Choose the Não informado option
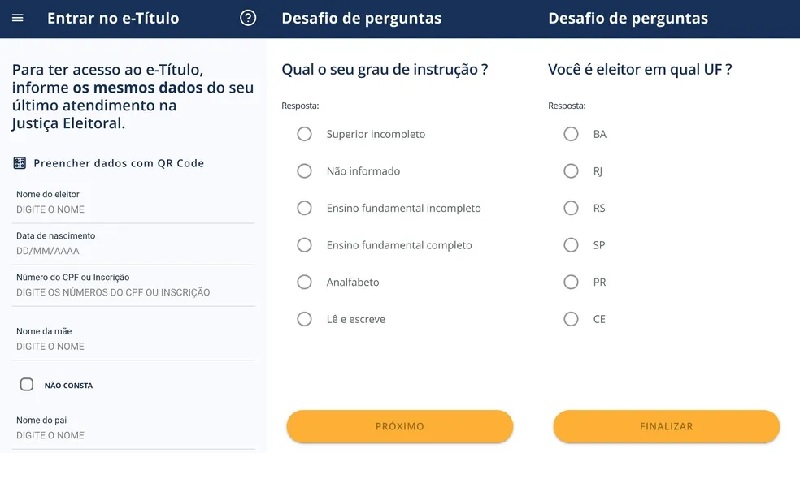This screenshot has width=800, height=500. click(x=305, y=171)
